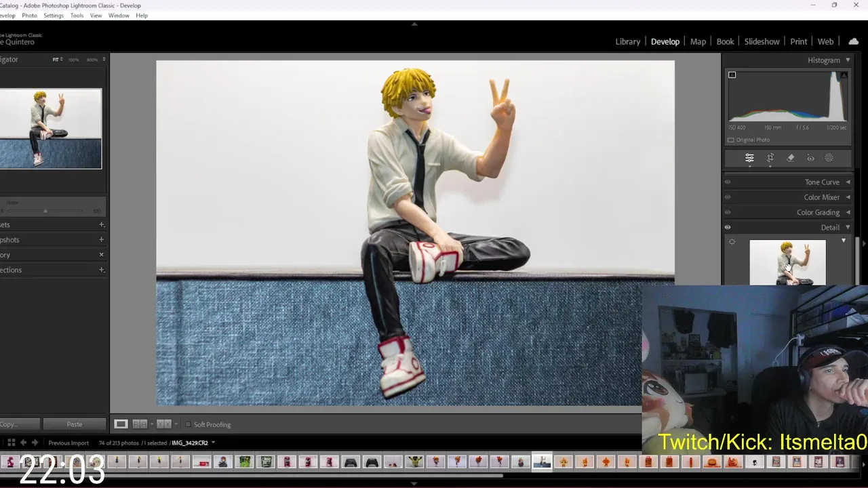
Task: Toggle Original Photo checkbox under histogram
Action: (730, 140)
